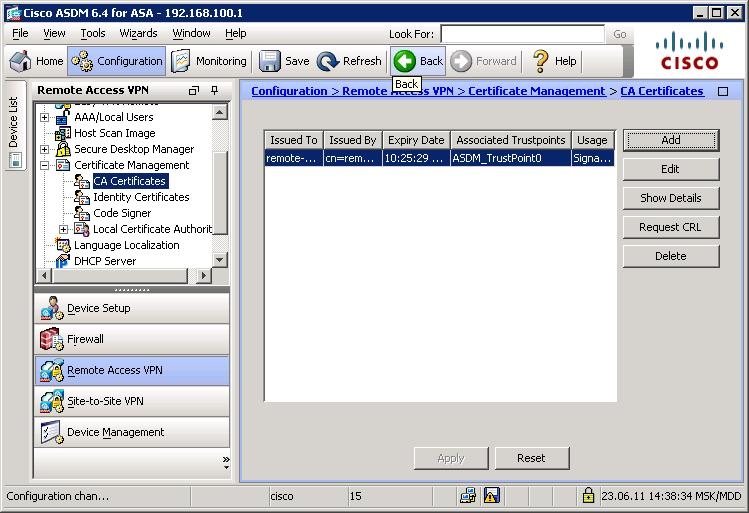Open the View menu
The height and width of the screenshot is (513, 749).
(x=54, y=33)
